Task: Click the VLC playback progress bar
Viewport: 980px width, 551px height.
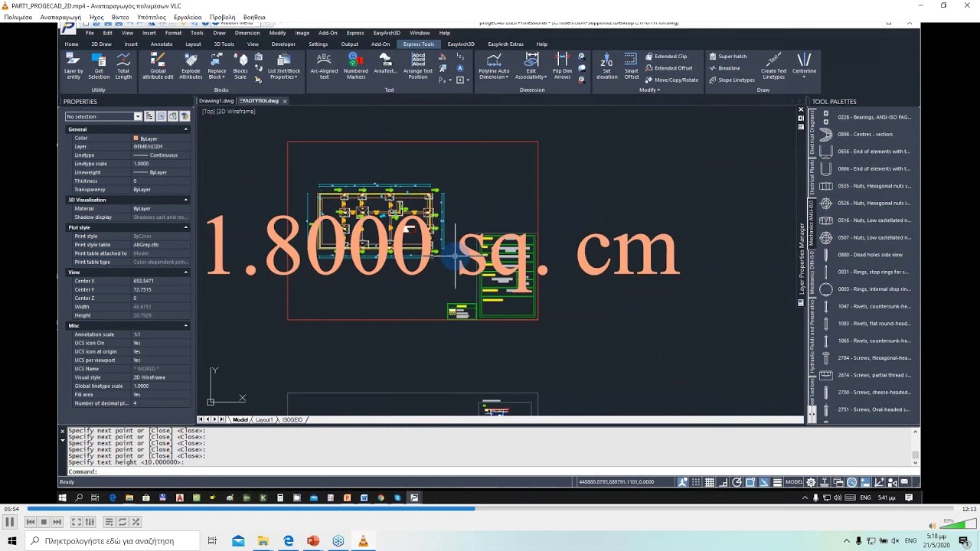Action: (x=490, y=509)
